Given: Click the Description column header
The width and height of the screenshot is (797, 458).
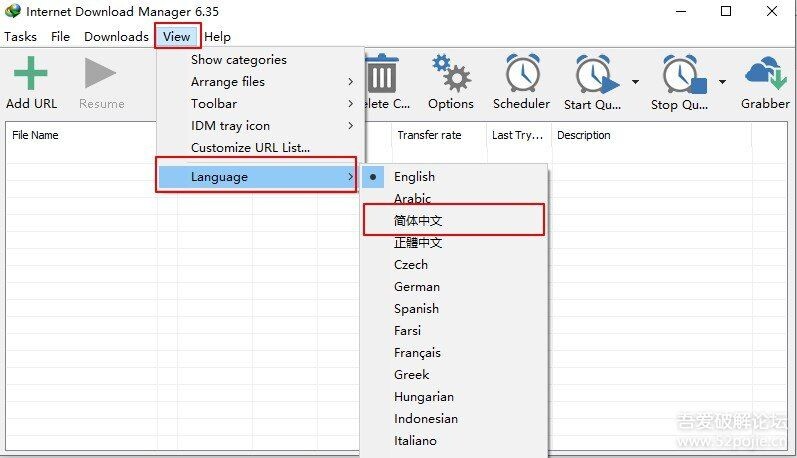Looking at the screenshot, I should 583,135.
